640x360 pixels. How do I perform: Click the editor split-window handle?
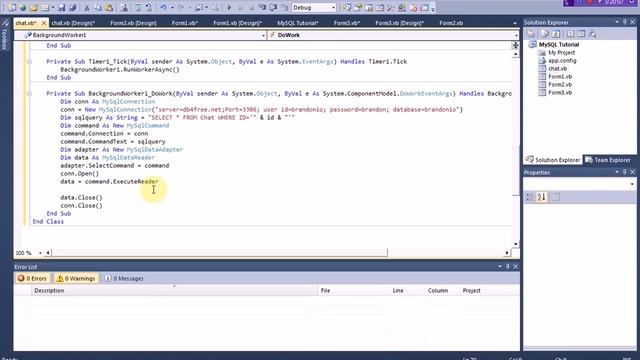[x=516, y=45]
